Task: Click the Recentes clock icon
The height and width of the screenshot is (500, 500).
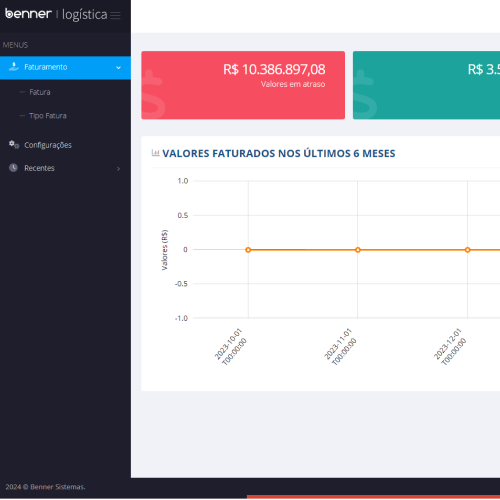Action: click(x=13, y=168)
